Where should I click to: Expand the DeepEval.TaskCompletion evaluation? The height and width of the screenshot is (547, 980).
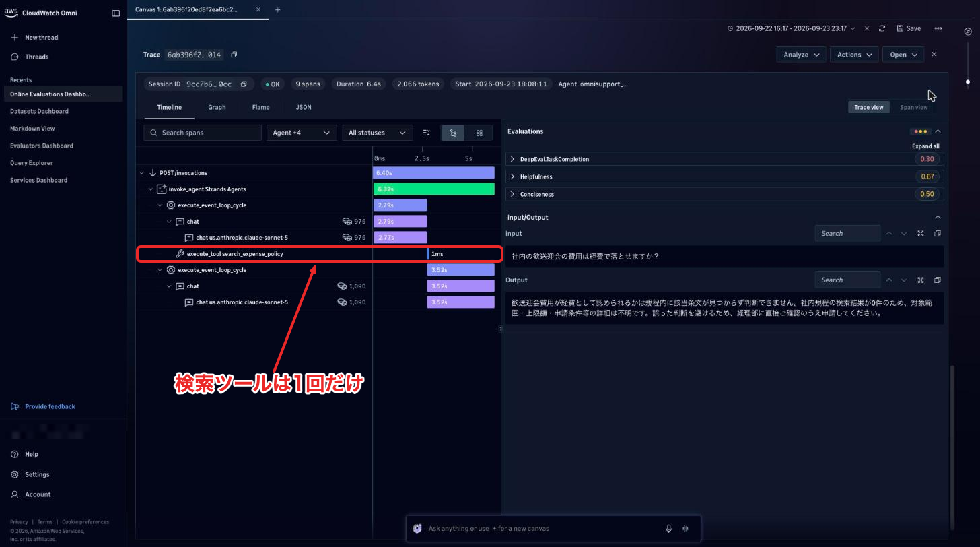[x=513, y=160]
